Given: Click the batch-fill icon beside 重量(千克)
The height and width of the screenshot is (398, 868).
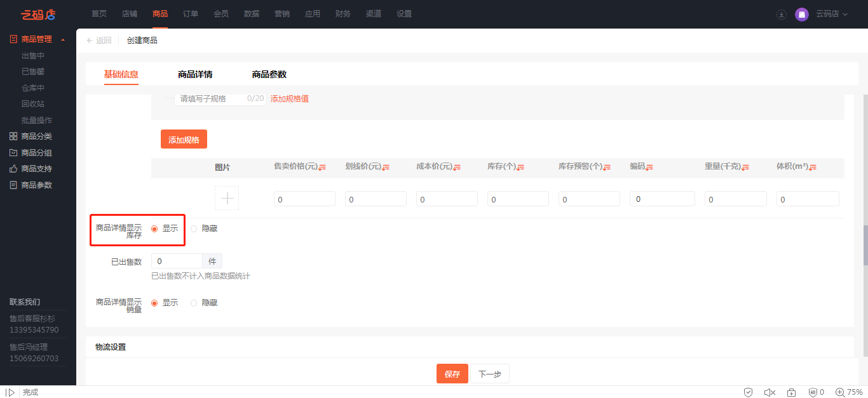Looking at the screenshot, I should 745,168.
